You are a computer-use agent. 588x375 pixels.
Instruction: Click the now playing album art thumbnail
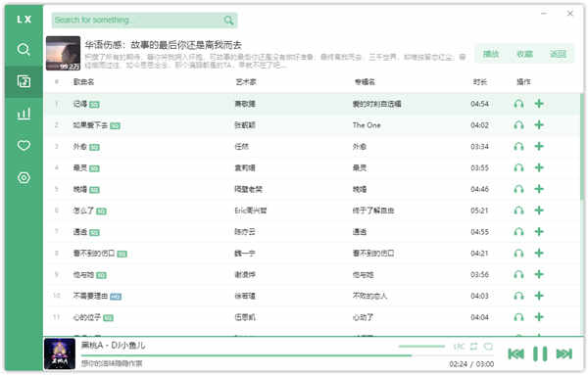[60, 354]
